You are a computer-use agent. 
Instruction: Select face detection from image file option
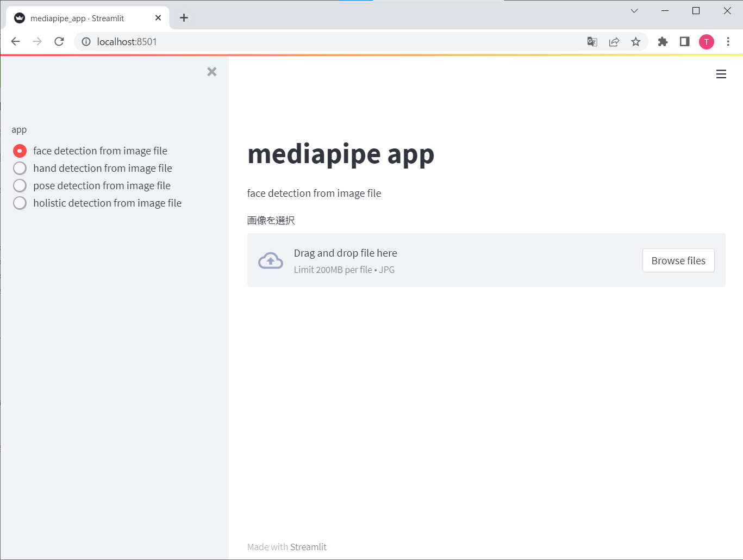pos(90,151)
